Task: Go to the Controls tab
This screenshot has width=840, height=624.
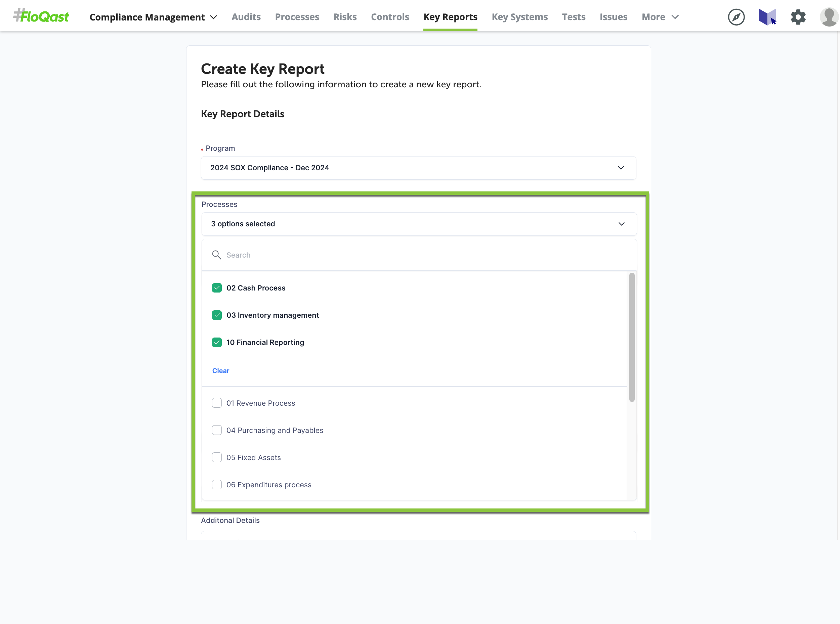Action: pos(389,17)
